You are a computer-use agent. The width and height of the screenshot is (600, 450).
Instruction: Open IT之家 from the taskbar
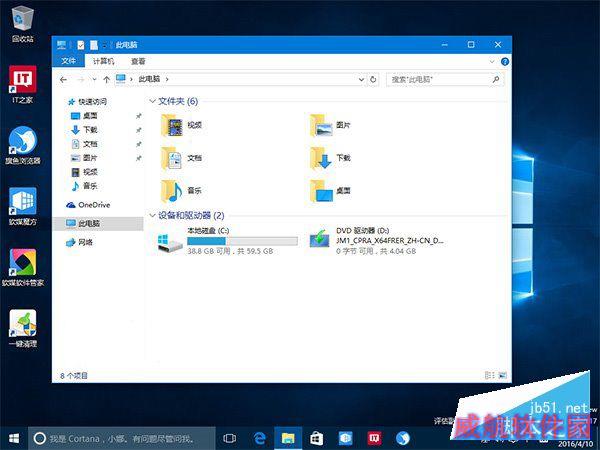pos(374,438)
